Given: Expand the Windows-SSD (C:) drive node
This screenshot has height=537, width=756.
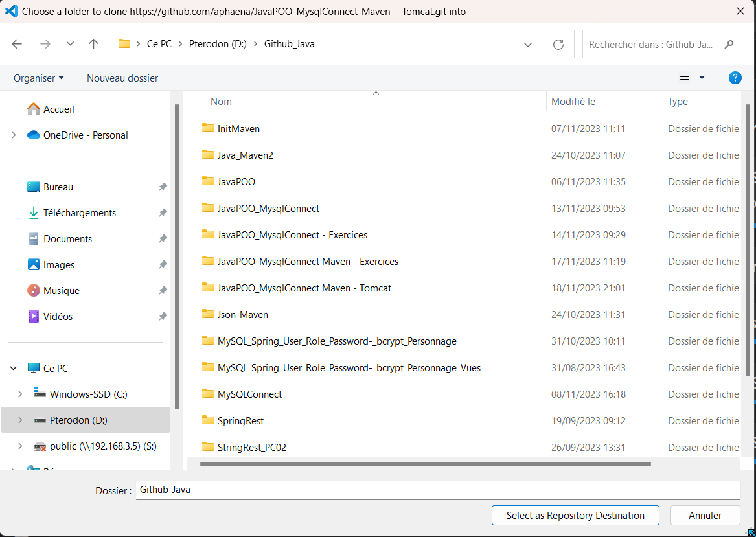Looking at the screenshot, I should pos(20,394).
